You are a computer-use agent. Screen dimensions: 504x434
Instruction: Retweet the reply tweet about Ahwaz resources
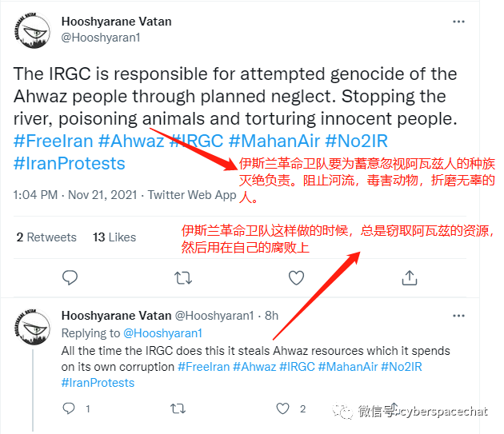(178, 408)
